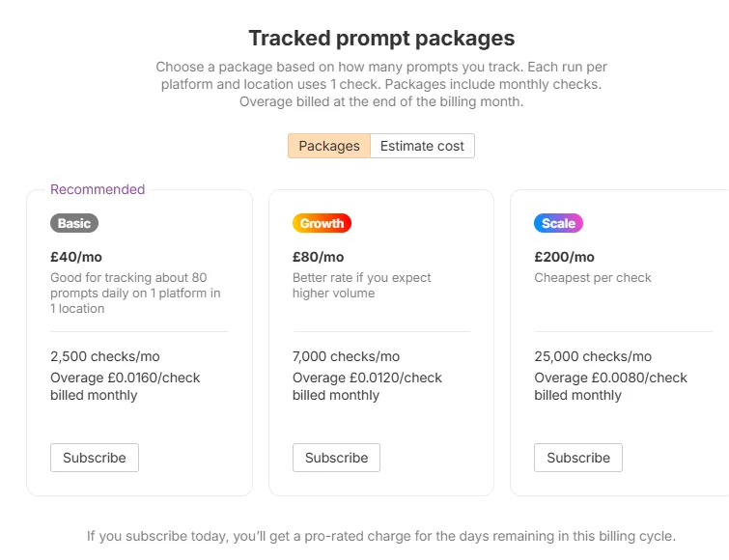Click the pro-rated charge notice text

381,536
